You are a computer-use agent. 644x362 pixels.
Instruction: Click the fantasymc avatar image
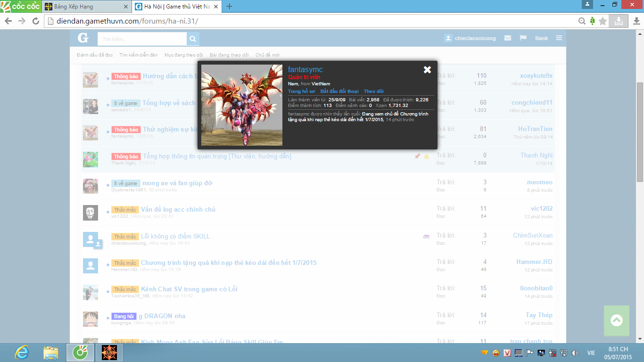click(242, 105)
